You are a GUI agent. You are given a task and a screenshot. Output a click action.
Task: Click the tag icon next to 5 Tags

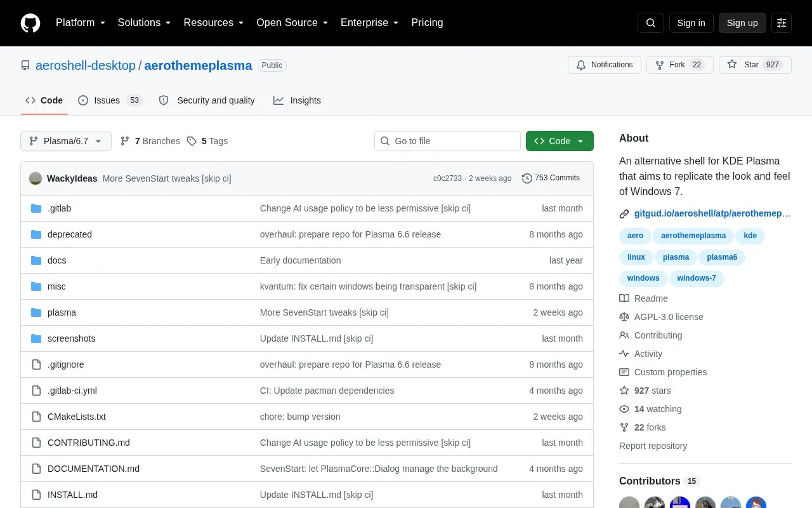point(192,141)
